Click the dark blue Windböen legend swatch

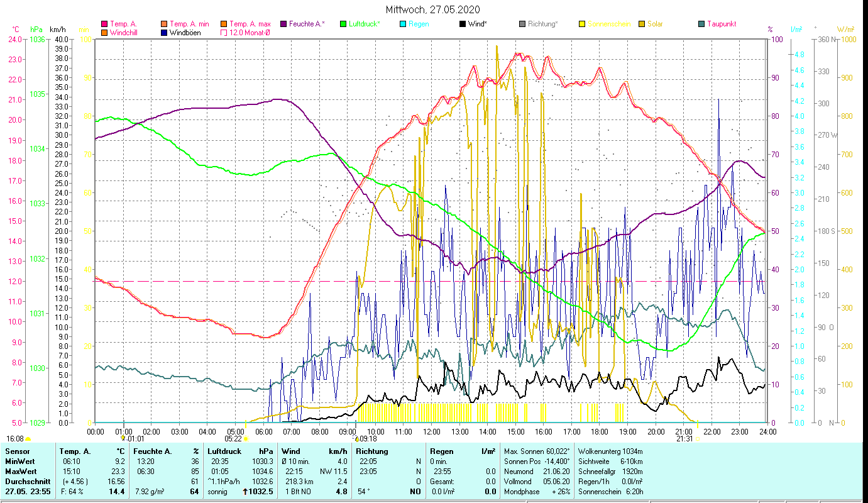pos(163,33)
